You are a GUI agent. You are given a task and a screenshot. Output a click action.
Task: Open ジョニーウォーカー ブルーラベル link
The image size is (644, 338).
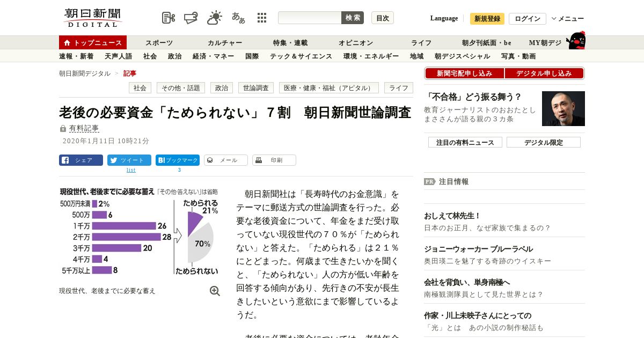pyautogui.click(x=478, y=249)
